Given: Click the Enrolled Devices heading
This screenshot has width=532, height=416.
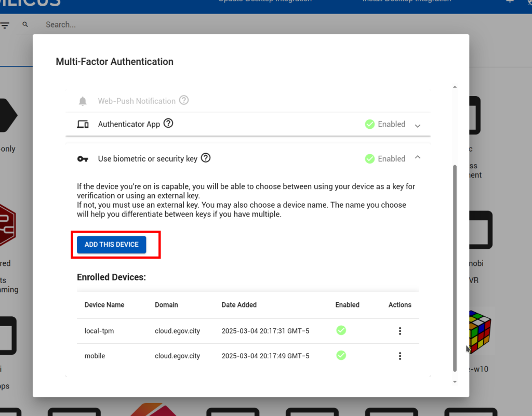Looking at the screenshot, I should [x=111, y=277].
